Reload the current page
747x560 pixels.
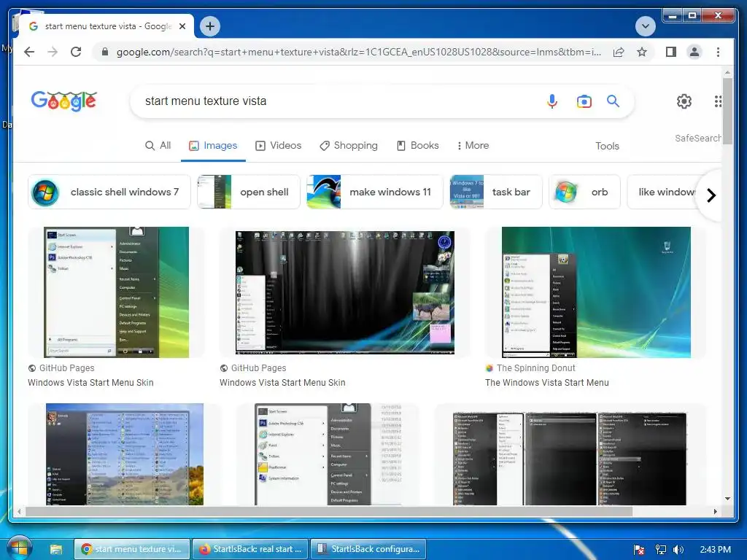(76, 52)
